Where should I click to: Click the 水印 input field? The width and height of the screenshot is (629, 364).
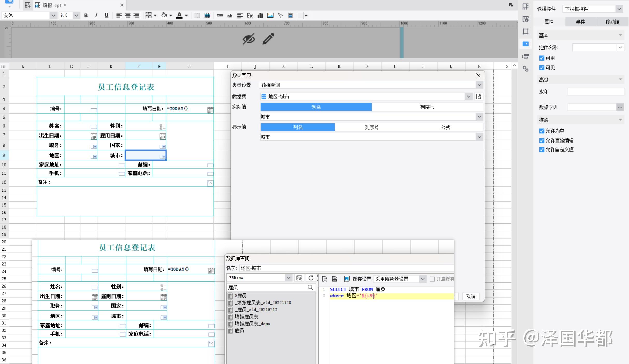pyautogui.click(x=596, y=92)
